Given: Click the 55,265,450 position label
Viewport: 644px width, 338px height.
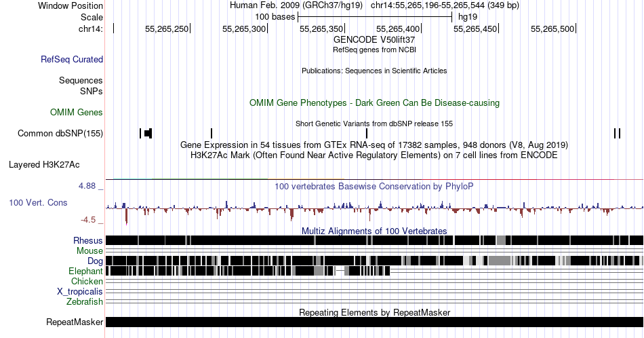Looking at the screenshot, I should [x=475, y=29].
